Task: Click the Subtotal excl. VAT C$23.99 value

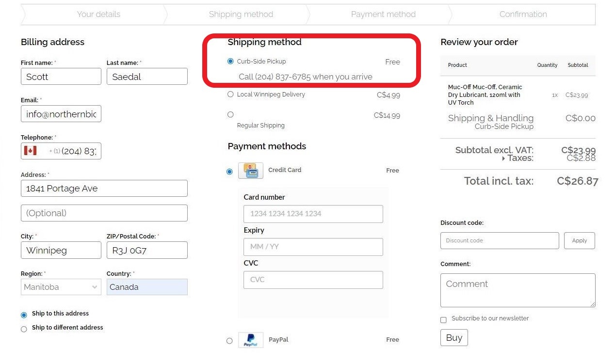Action: (x=579, y=150)
